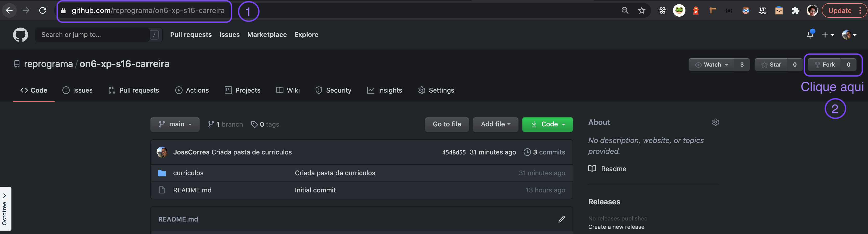Open notifications bell icon
Screen dimensions: 868x234
810,34
